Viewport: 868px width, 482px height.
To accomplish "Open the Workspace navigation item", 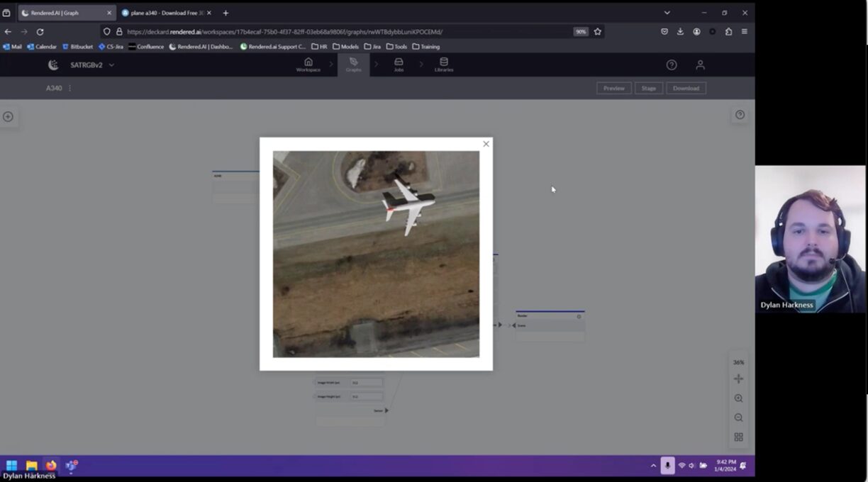I will pos(308,65).
